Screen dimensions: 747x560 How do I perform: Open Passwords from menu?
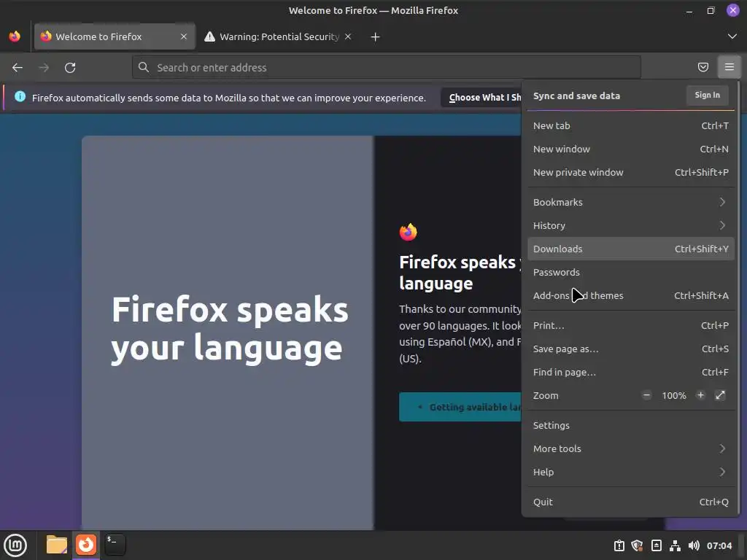point(631,273)
